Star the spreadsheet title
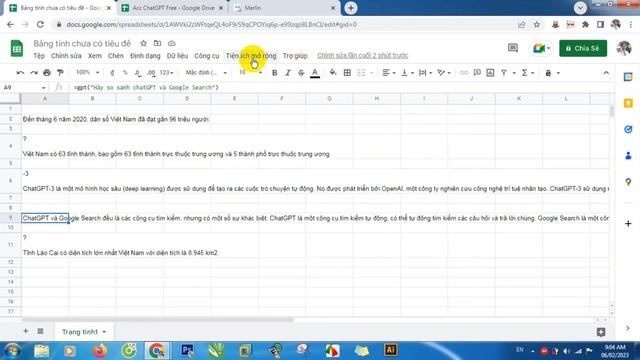Viewport: 640px width, 360px height. (143, 43)
